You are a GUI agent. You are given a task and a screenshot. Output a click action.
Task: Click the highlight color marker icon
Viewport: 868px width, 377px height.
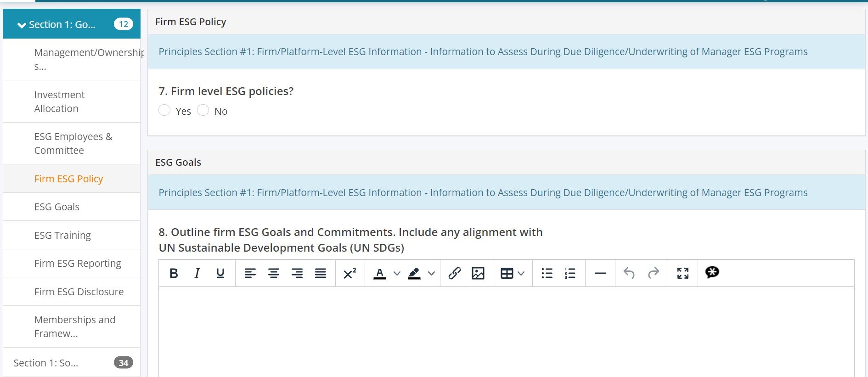[414, 273]
